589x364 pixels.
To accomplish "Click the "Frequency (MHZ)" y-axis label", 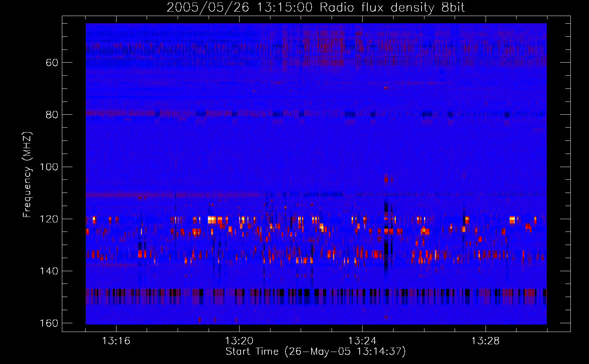I will pos(27,174).
